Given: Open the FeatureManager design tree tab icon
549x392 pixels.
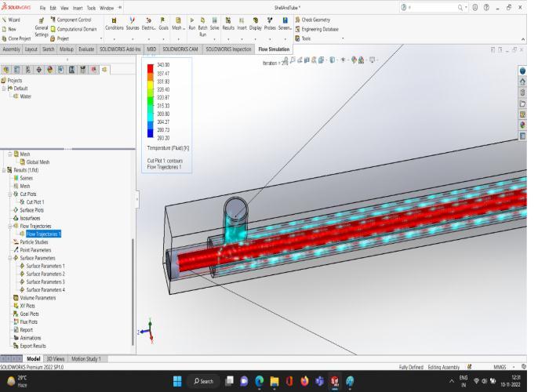Looking at the screenshot, I should [6, 70].
